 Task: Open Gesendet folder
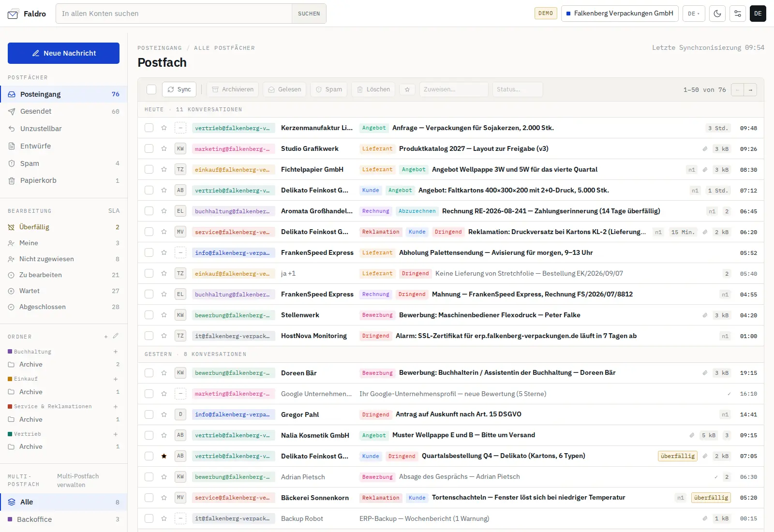[x=63, y=111]
